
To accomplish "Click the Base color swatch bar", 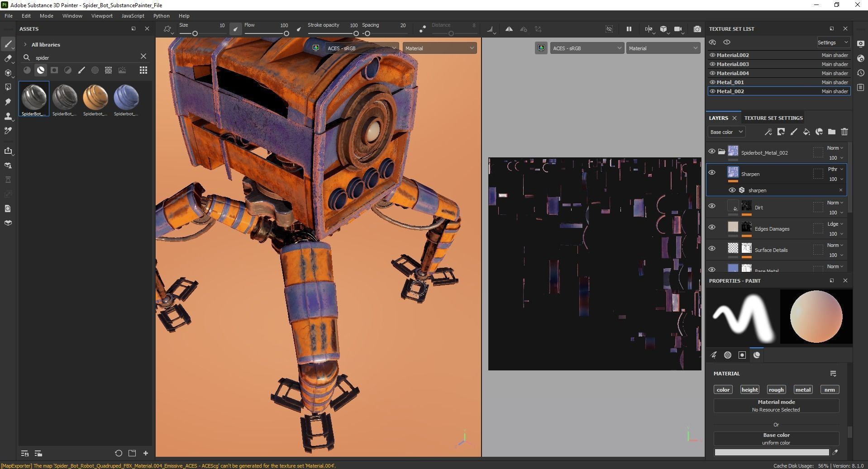I will [772, 452].
